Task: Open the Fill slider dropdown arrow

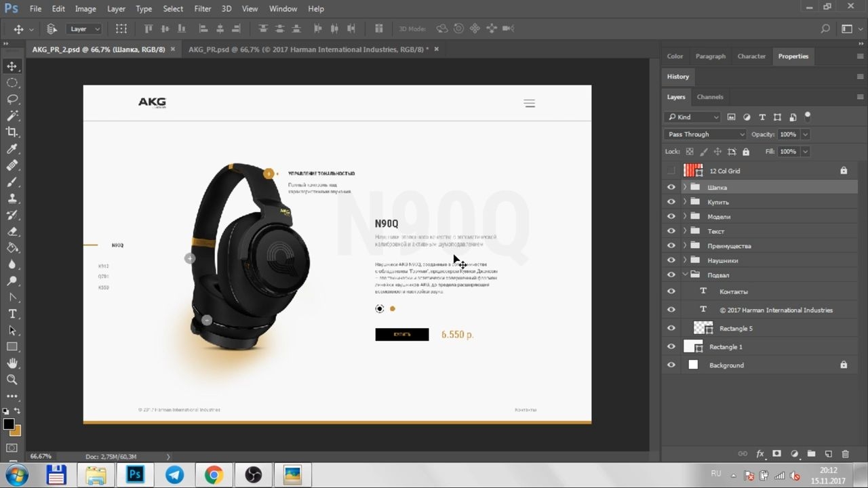Action: click(805, 152)
